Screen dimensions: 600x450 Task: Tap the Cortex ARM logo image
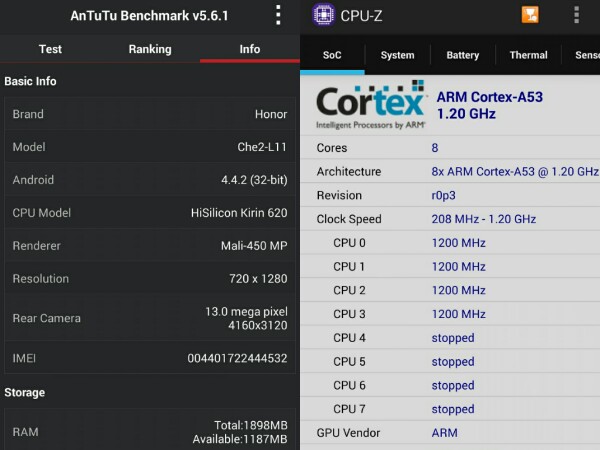(370, 104)
